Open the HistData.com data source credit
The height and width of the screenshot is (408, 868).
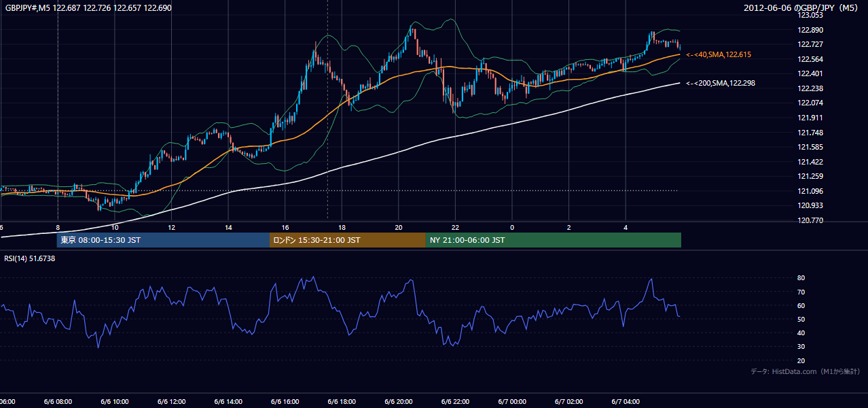pyautogui.click(x=806, y=371)
